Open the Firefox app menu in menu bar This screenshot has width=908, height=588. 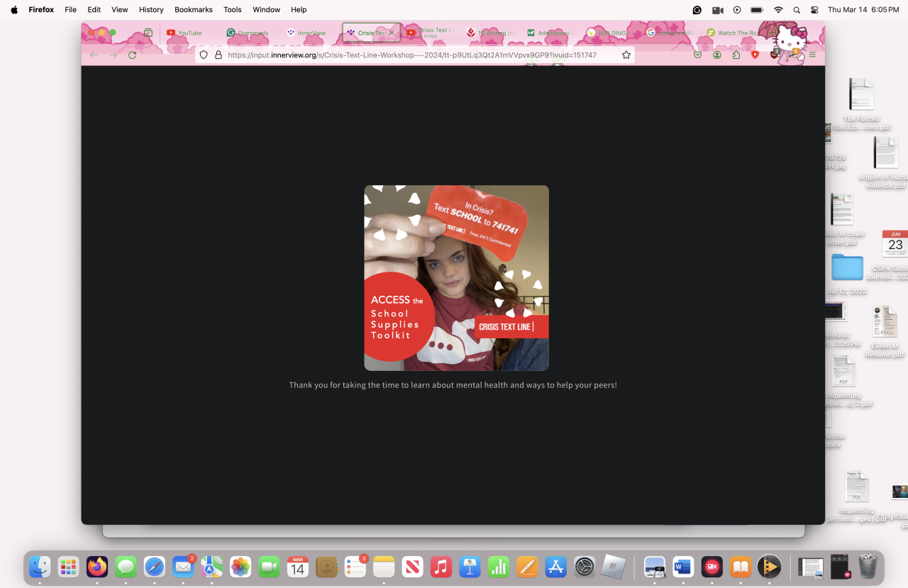41,10
